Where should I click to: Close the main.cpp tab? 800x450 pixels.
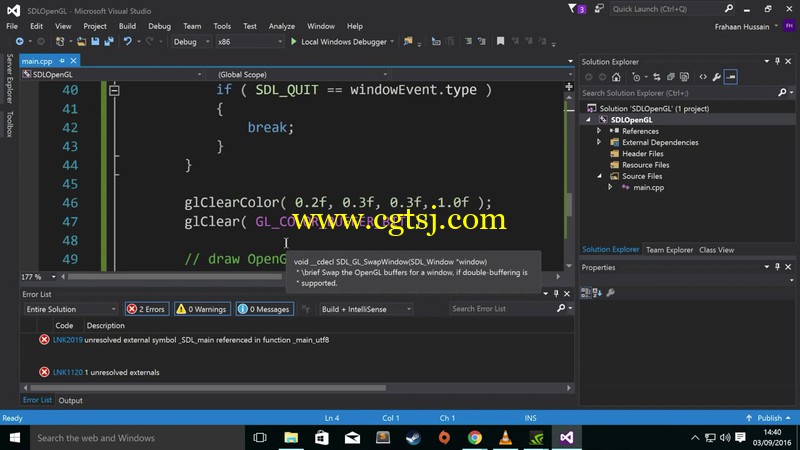click(73, 61)
